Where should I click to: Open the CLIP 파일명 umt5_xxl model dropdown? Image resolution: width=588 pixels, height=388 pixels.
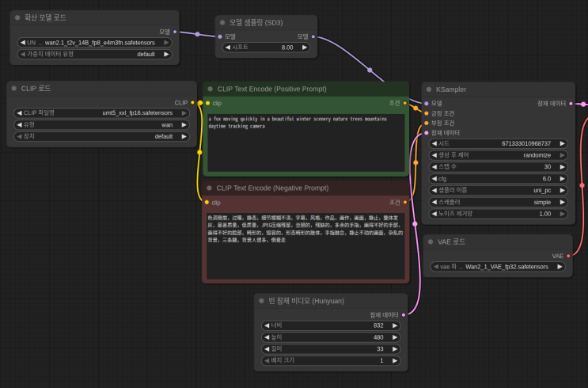coord(103,113)
